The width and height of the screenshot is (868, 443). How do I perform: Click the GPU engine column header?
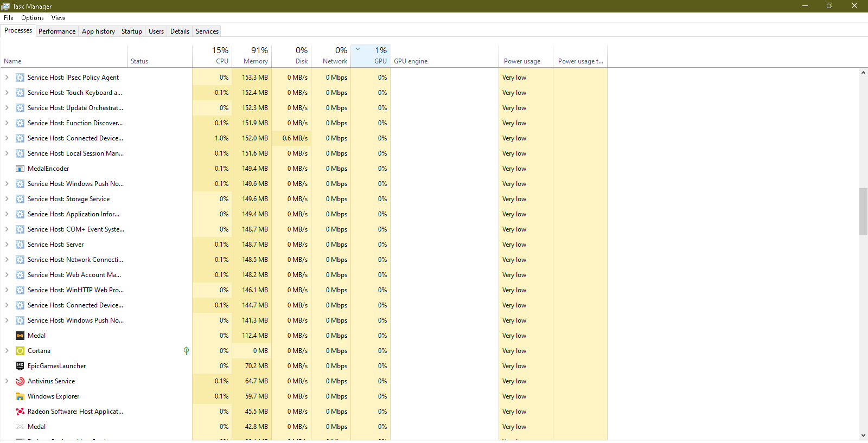tap(444, 56)
